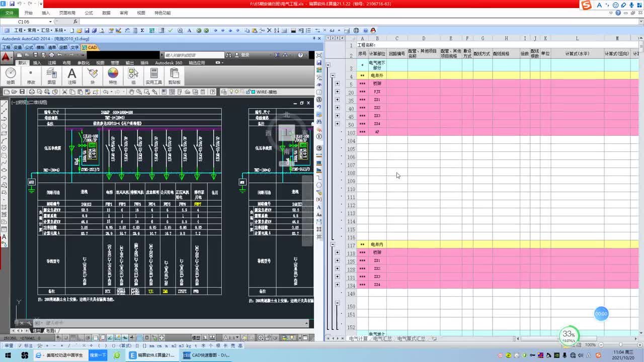
Task: Switch to the CAD tab
Action: point(90,48)
